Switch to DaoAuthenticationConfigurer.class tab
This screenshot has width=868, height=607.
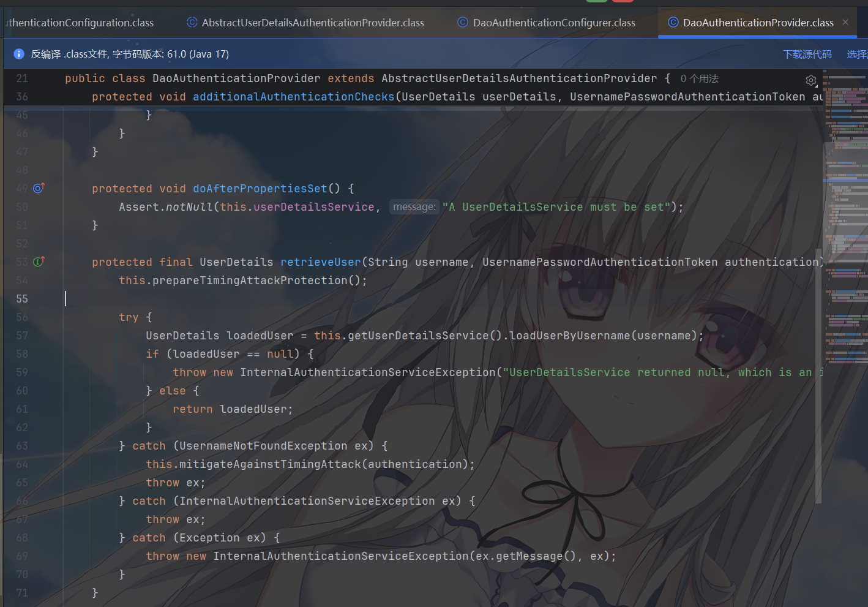tap(553, 23)
